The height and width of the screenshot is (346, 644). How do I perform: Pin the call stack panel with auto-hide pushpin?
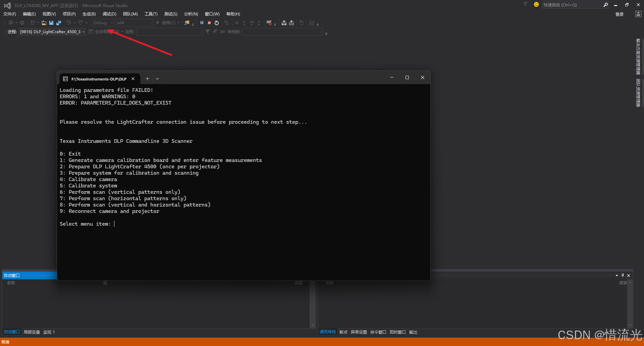point(623,276)
